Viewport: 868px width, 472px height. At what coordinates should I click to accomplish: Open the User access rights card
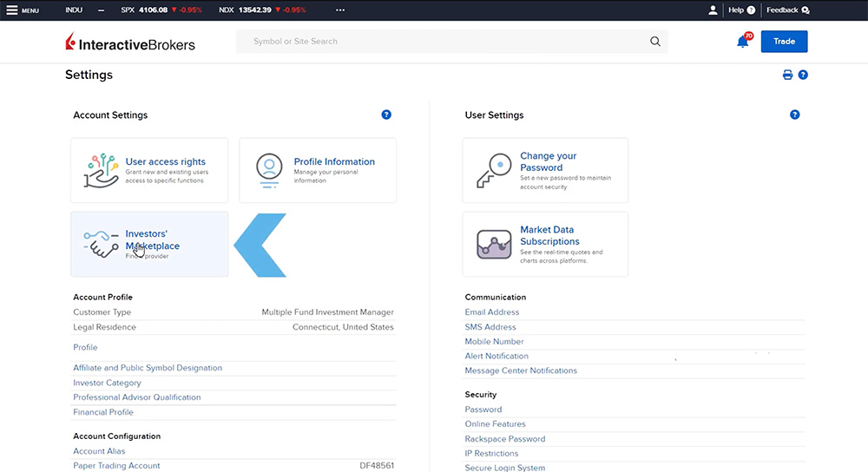point(149,170)
